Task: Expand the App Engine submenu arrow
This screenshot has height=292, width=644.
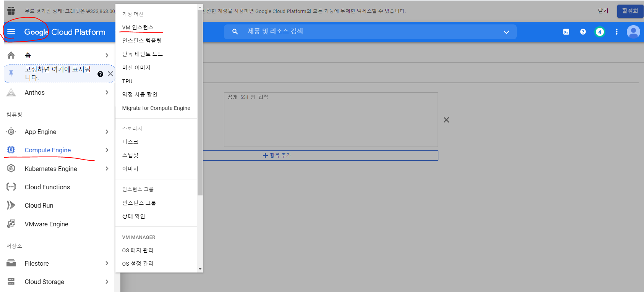Action: click(107, 132)
